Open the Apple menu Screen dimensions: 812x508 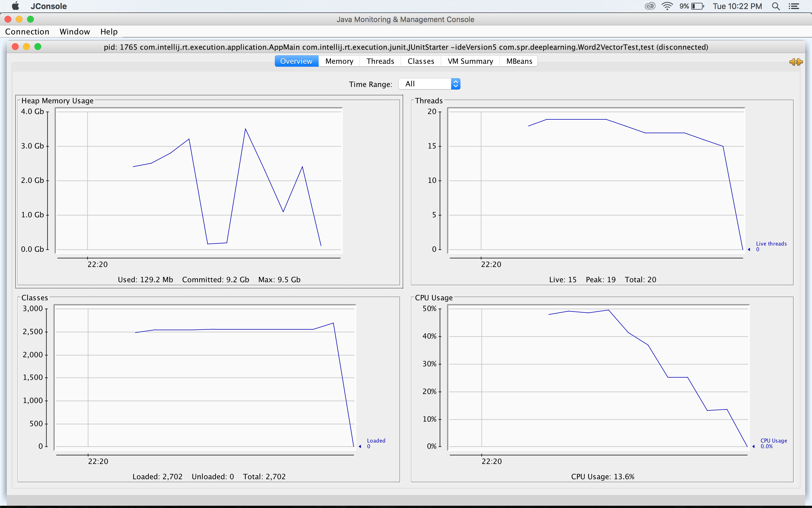16,6
